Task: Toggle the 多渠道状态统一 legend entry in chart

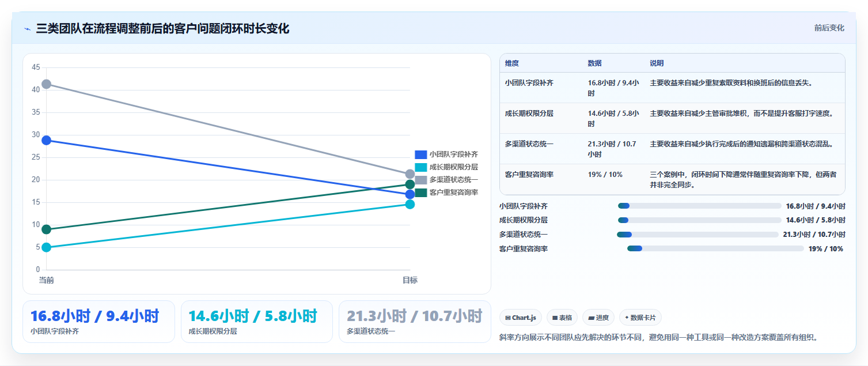Action: (446, 180)
